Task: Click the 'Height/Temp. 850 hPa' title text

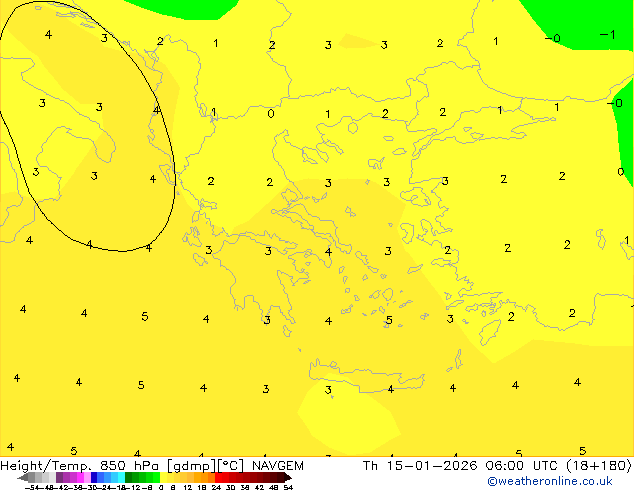Action: (80, 466)
